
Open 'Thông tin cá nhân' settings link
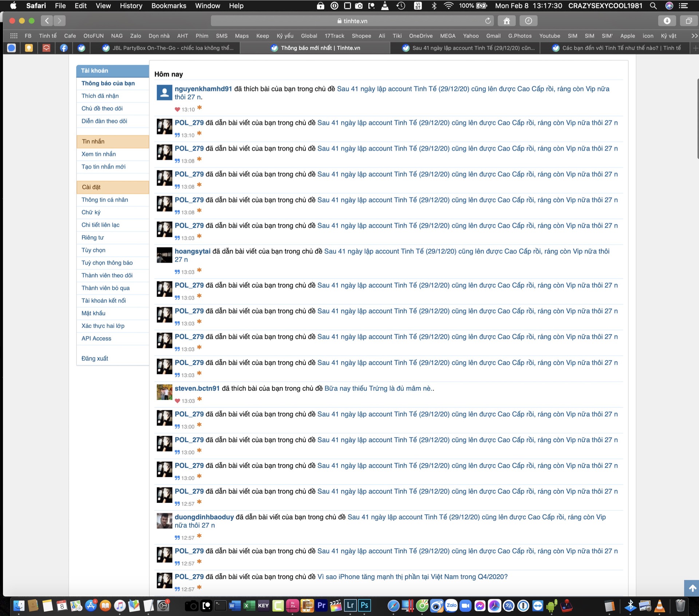(x=105, y=200)
